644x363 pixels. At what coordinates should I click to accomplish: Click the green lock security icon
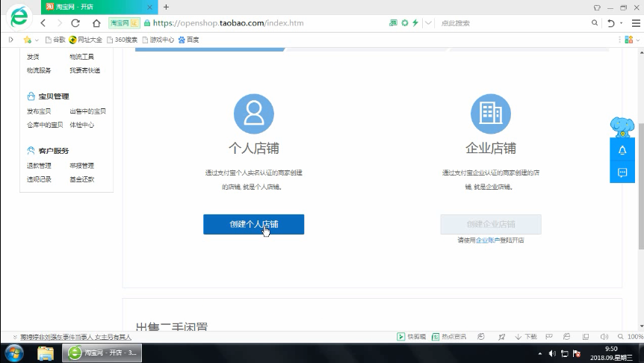(x=147, y=23)
